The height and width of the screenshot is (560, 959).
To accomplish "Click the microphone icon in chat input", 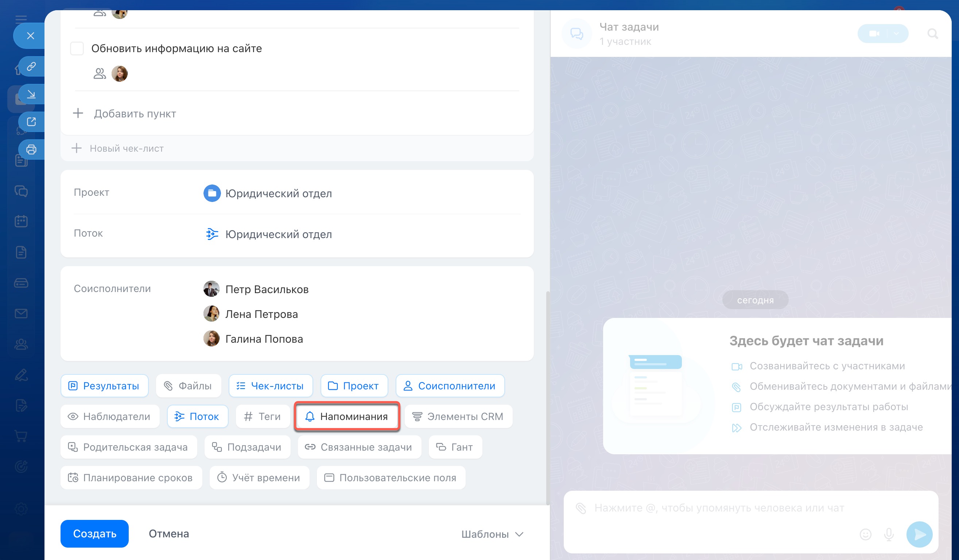I will click(889, 534).
